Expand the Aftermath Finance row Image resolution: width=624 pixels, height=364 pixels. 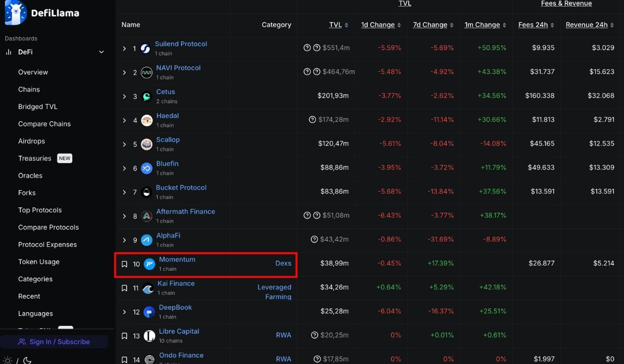point(124,216)
